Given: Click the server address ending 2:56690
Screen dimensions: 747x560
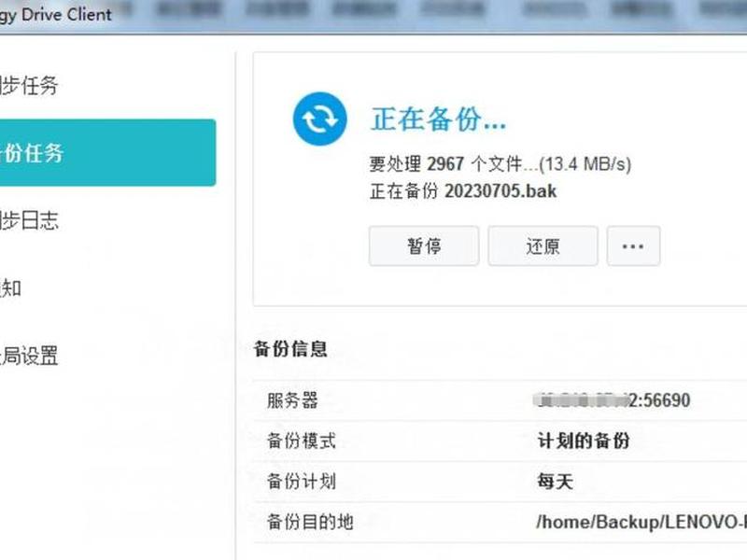Looking at the screenshot, I should coord(612,400).
